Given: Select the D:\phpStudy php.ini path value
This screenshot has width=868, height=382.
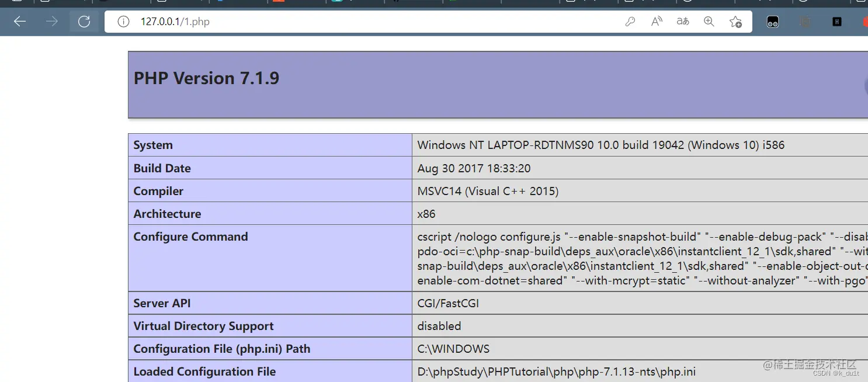Looking at the screenshot, I should pos(556,371).
